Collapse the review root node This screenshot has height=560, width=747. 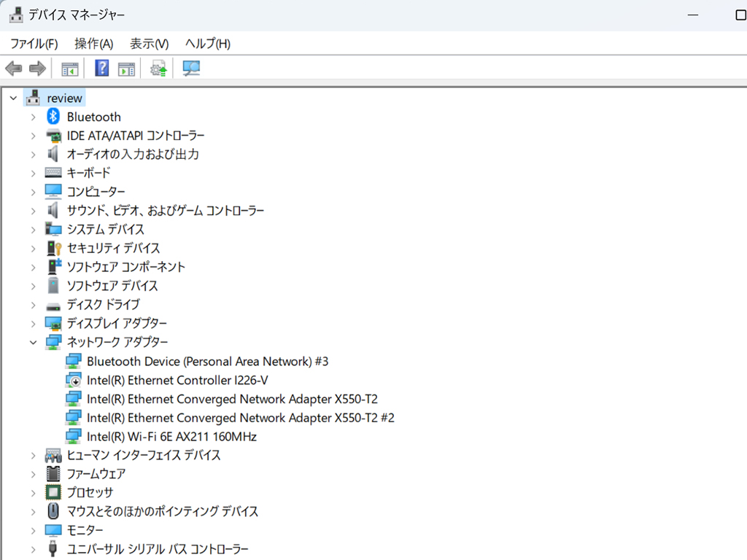click(13, 98)
